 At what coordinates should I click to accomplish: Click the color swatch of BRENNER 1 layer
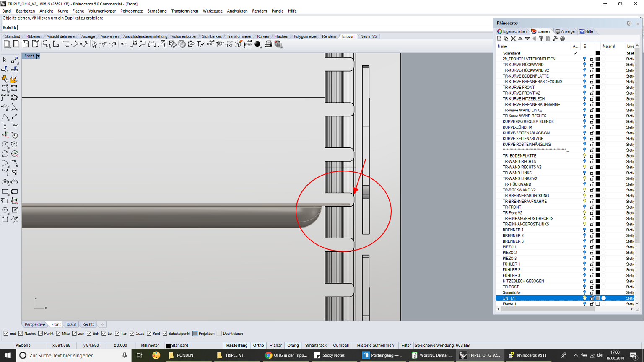(598, 230)
